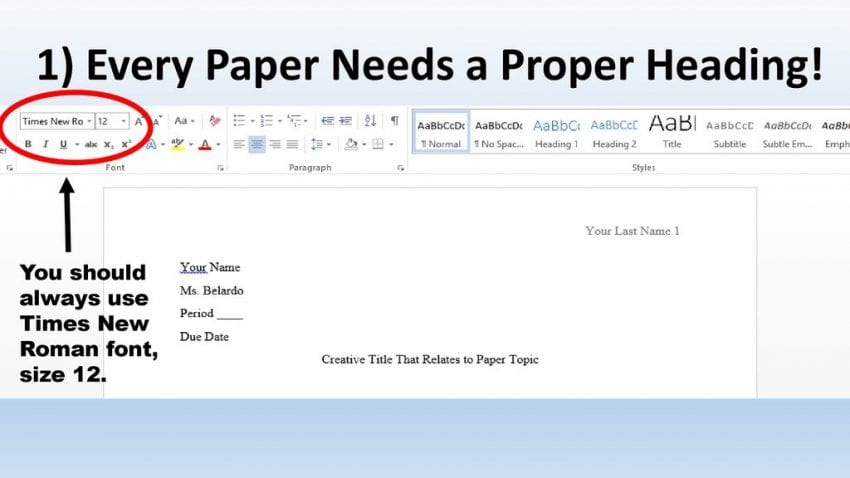850x478 pixels.
Task: Click the Sort icon in Paragraph group
Action: pos(372,121)
